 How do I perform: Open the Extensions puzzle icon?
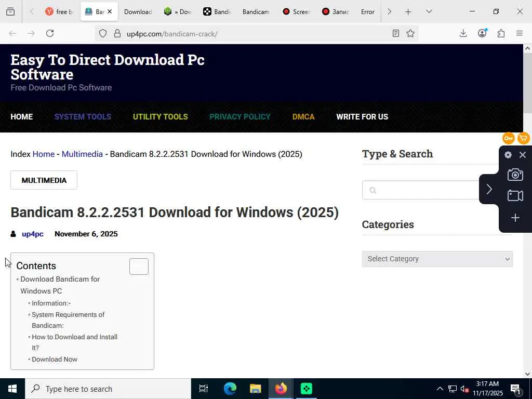click(501, 33)
